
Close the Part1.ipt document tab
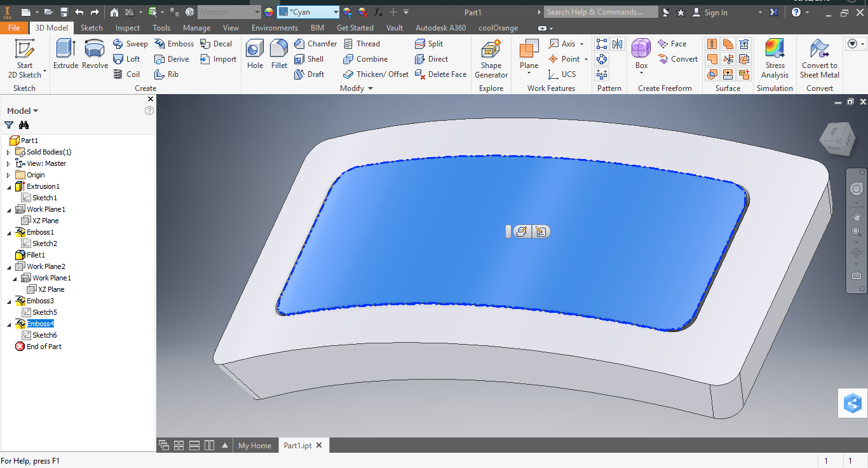[x=319, y=446]
